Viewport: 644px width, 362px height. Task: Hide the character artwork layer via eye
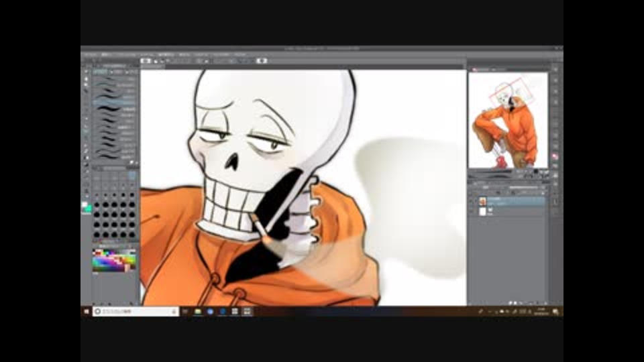click(472, 201)
